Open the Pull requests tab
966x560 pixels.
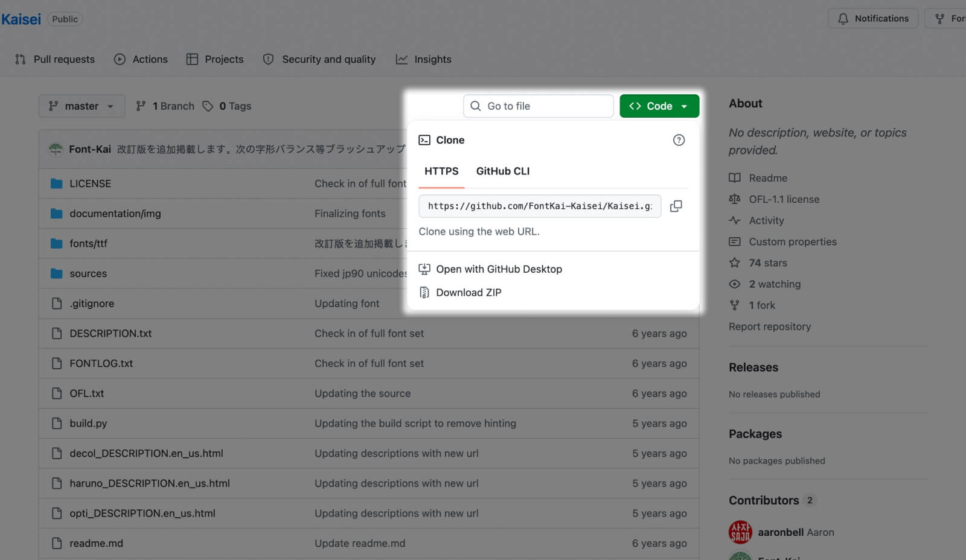coord(55,59)
